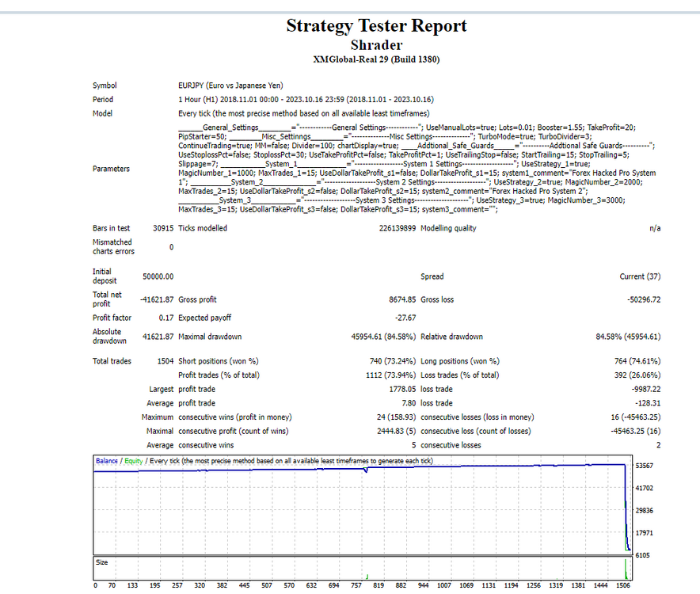Click the Balance legend label in chart
The width and height of the screenshot is (700, 594).
107,461
